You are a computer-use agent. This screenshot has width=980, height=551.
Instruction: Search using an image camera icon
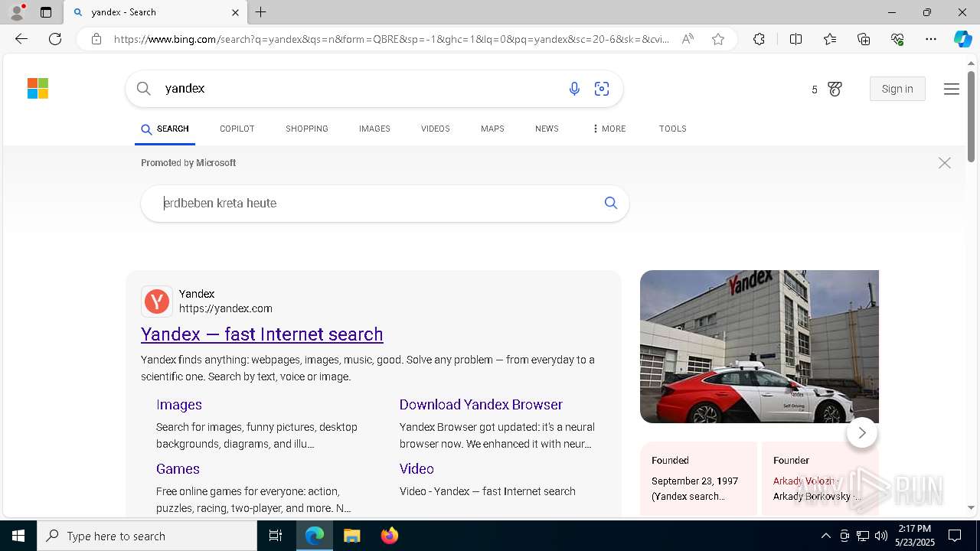click(x=602, y=89)
